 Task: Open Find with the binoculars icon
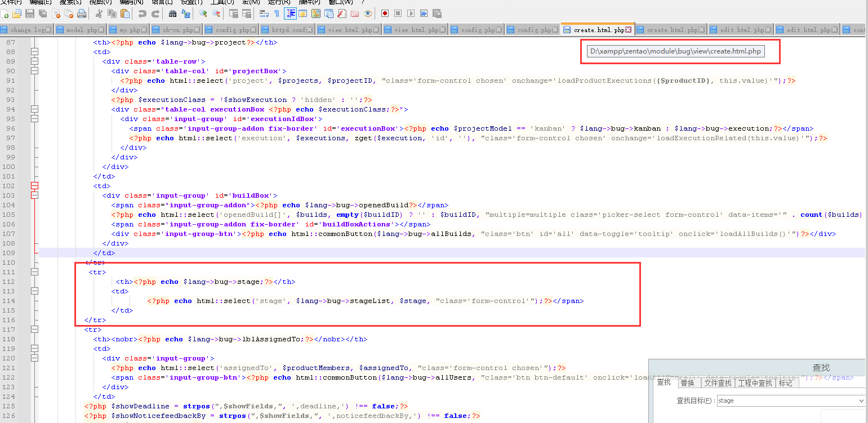(173, 14)
